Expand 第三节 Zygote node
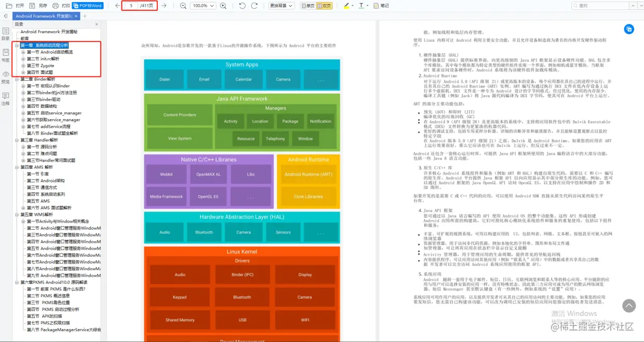644x342 pixels. (x=23, y=65)
